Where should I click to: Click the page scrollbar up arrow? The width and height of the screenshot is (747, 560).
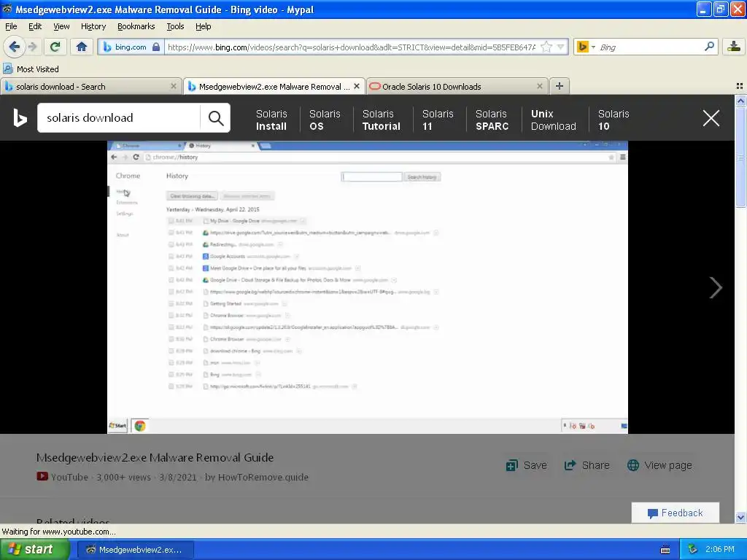pos(740,100)
